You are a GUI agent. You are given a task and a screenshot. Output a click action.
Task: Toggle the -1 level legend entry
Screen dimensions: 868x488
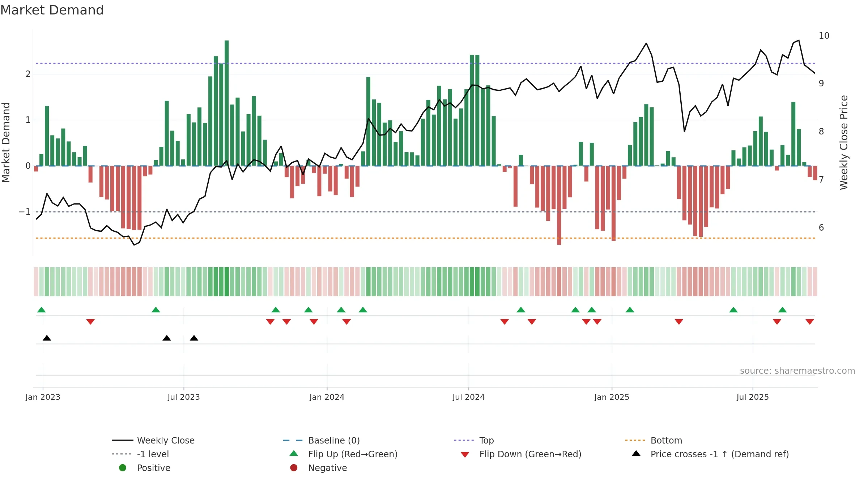(x=140, y=454)
